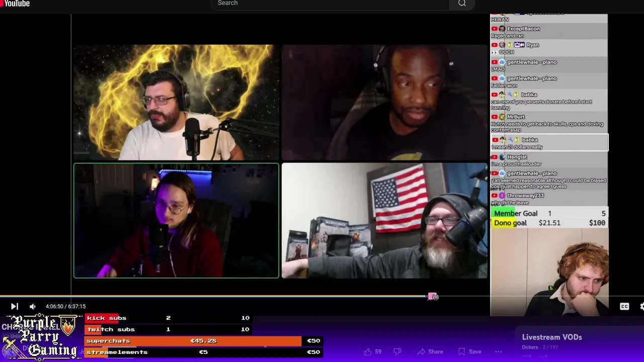Open the Dickers channel link in playlist

(x=530, y=347)
